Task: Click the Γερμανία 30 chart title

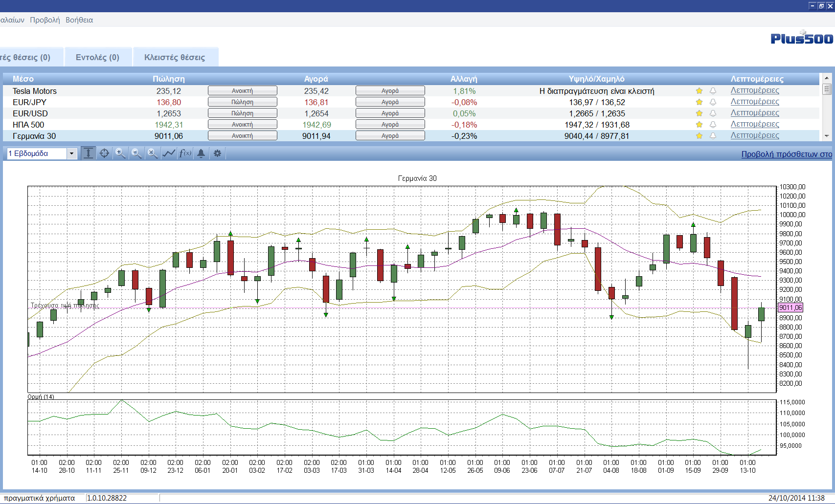Action: coord(417,178)
